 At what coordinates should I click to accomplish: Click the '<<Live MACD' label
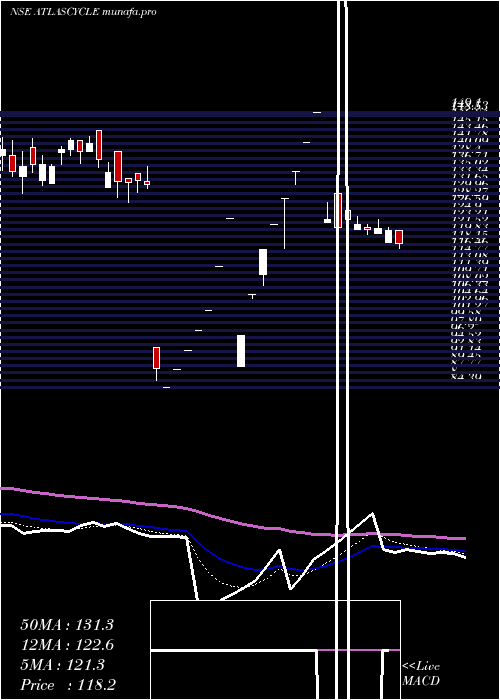pos(421,673)
